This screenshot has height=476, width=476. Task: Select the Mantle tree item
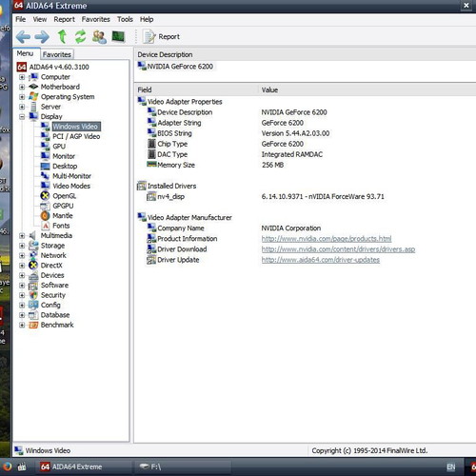coord(63,216)
